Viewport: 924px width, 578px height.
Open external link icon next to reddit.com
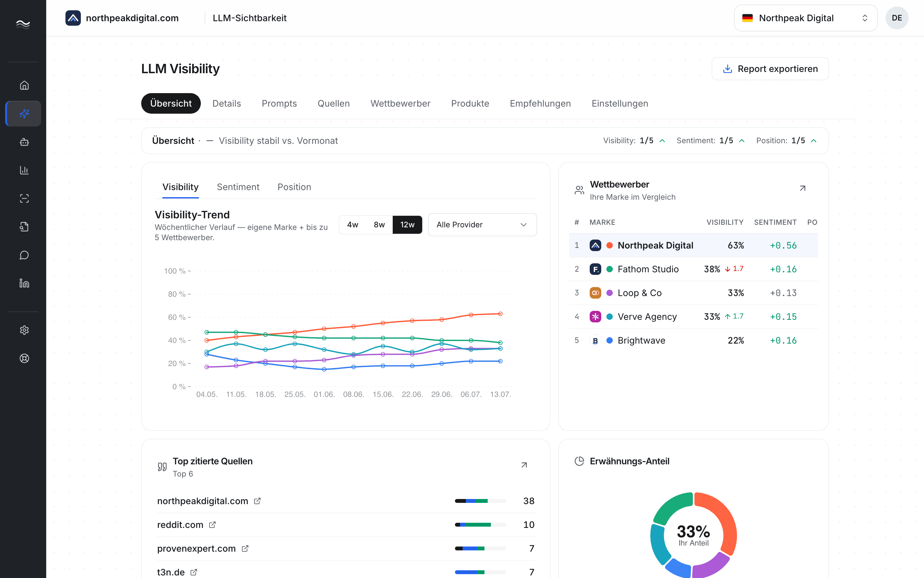(212, 524)
